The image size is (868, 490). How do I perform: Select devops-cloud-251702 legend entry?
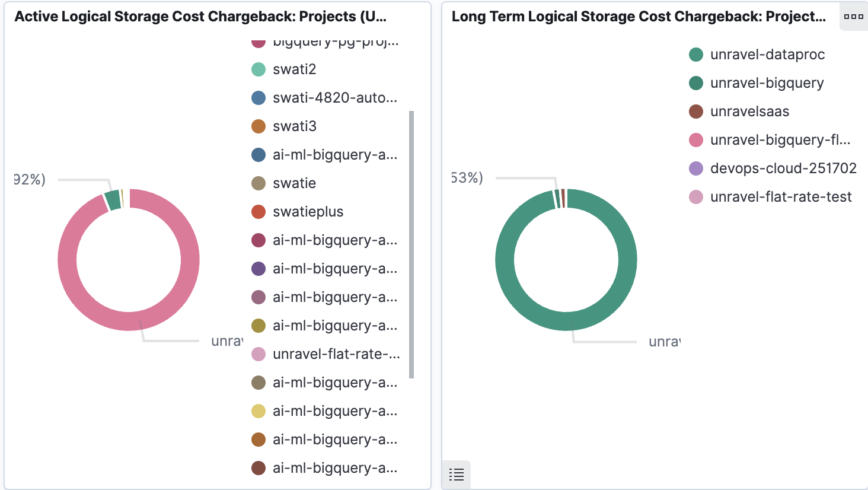tap(783, 168)
